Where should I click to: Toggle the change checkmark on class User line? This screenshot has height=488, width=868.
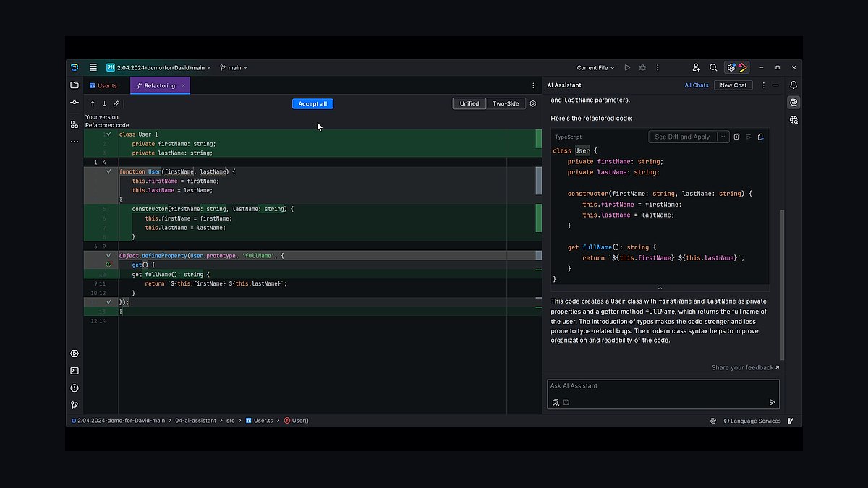point(109,134)
